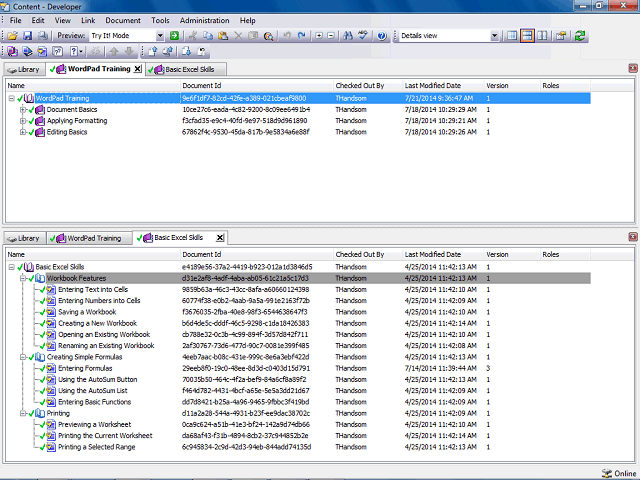This screenshot has height=480, width=640.
Task: Click the Move Up arrow icon
Action: click(114, 51)
